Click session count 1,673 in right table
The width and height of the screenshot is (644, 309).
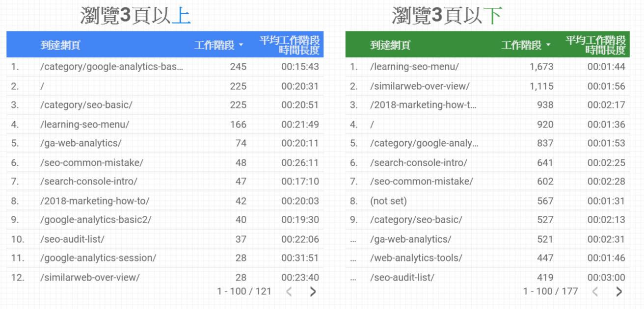tap(541, 67)
